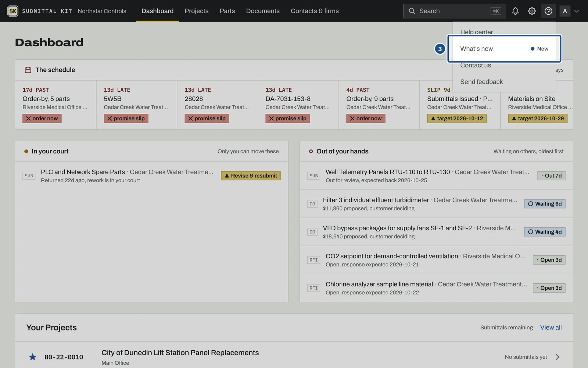Click the help question-mark icon
588x368 pixels.
(548, 11)
